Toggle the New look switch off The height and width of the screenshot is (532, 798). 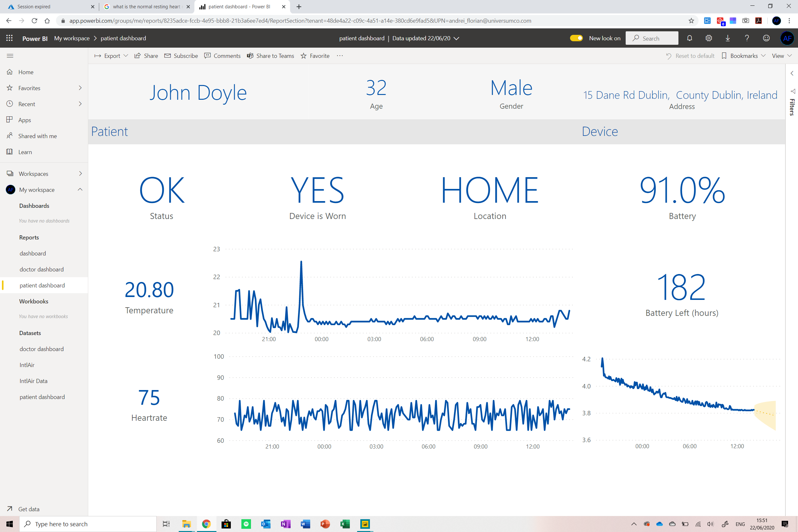point(576,38)
